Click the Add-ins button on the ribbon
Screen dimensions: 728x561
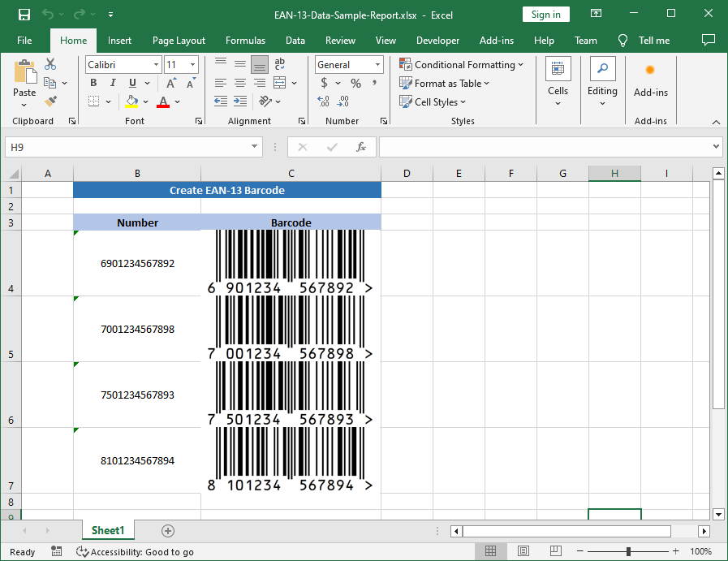[x=650, y=82]
